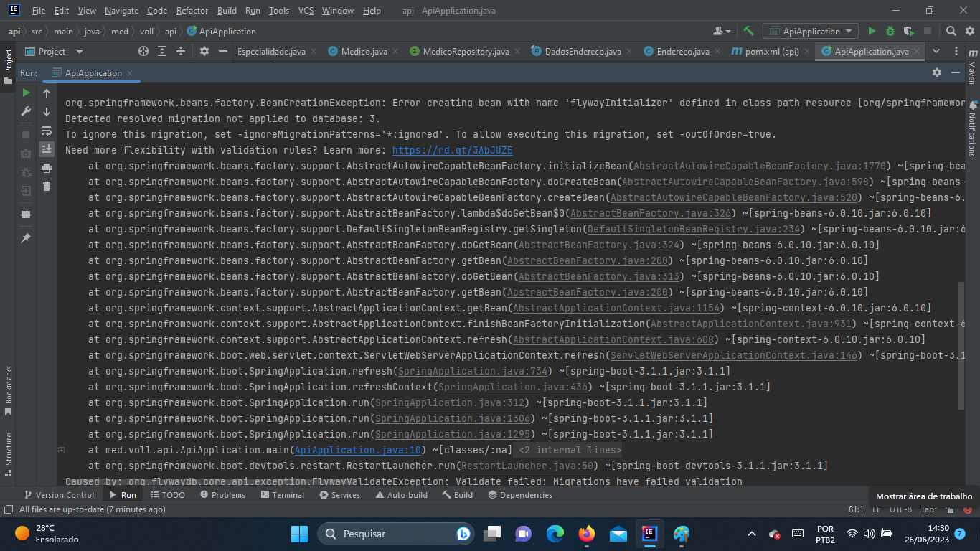Viewport: 980px width, 551px height.
Task: Open the Version Control tool window
Action: click(x=58, y=495)
